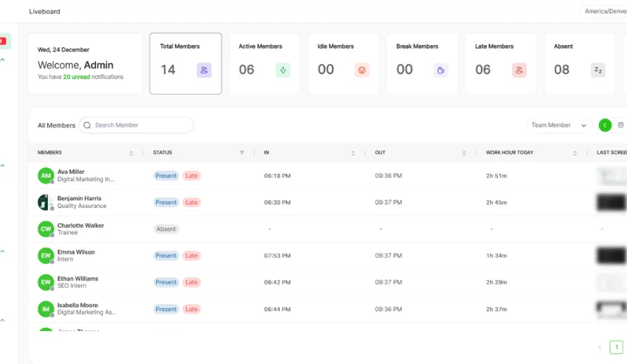Open the Team Member dropdown
The width and height of the screenshot is (627, 364).
[x=558, y=125]
